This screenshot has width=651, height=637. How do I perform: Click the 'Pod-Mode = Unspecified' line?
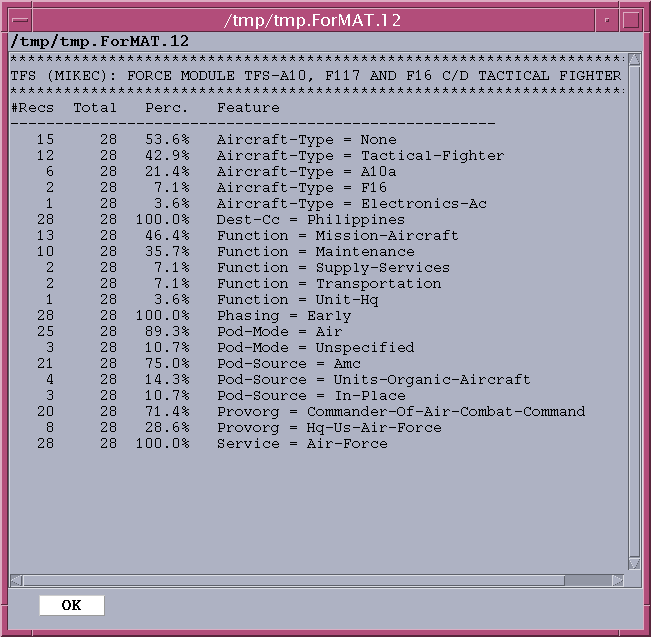[315, 348]
